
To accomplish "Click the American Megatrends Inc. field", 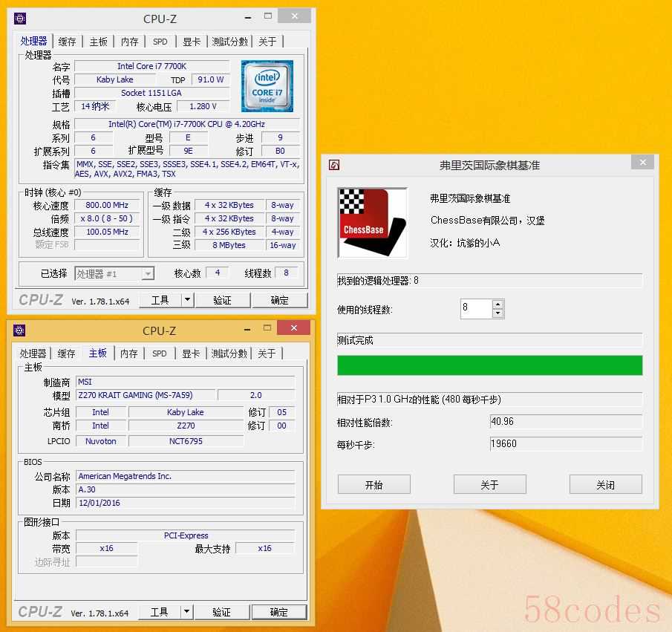I will tap(185, 476).
